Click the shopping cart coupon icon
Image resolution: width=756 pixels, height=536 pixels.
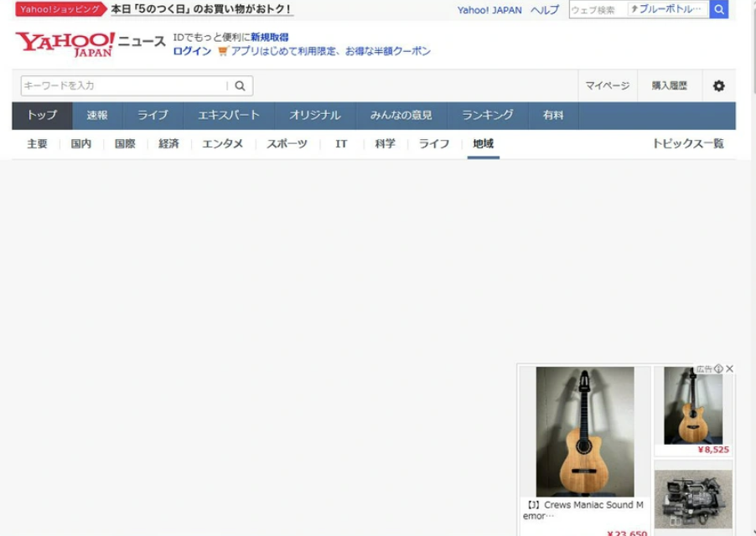[x=223, y=50]
